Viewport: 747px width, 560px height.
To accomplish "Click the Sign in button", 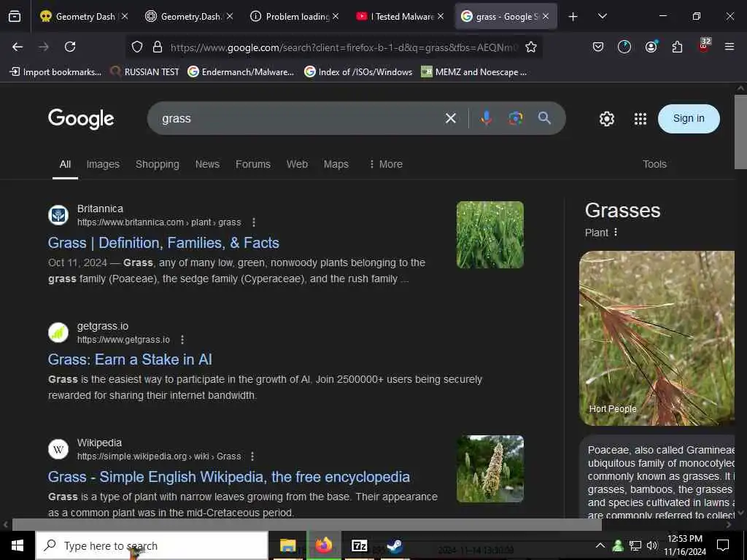I will click(x=689, y=119).
